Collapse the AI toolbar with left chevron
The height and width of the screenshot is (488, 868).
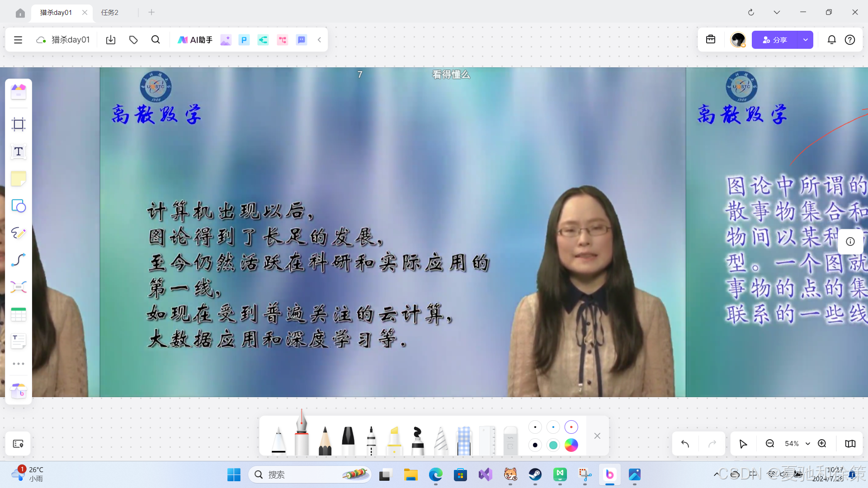click(319, 40)
